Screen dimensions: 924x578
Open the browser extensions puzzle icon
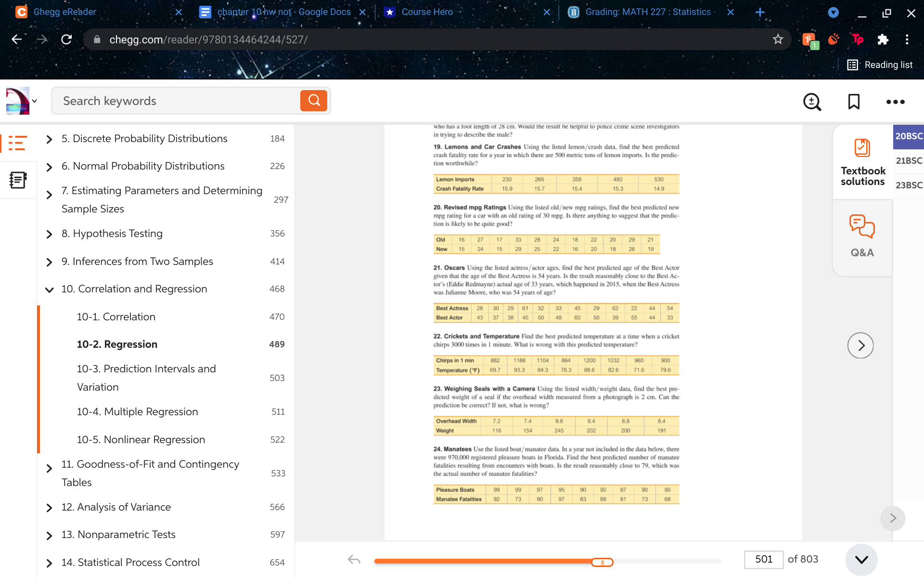(x=883, y=39)
